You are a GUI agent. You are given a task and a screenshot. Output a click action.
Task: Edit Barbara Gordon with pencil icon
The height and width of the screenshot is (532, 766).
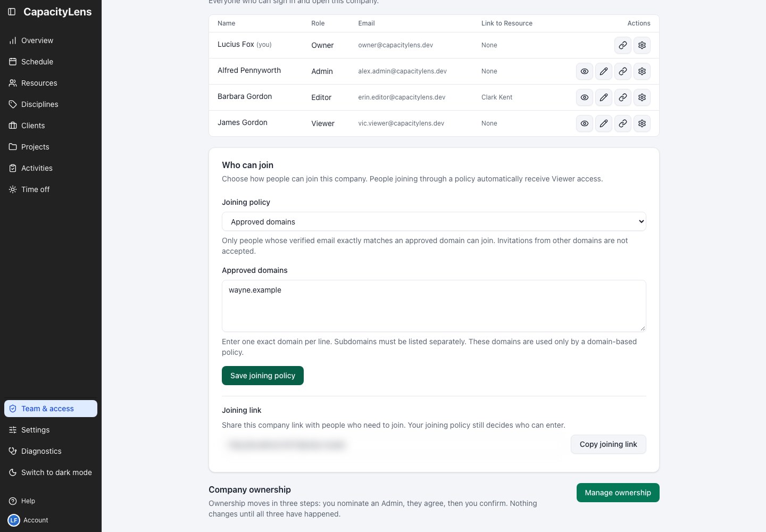click(604, 97)
